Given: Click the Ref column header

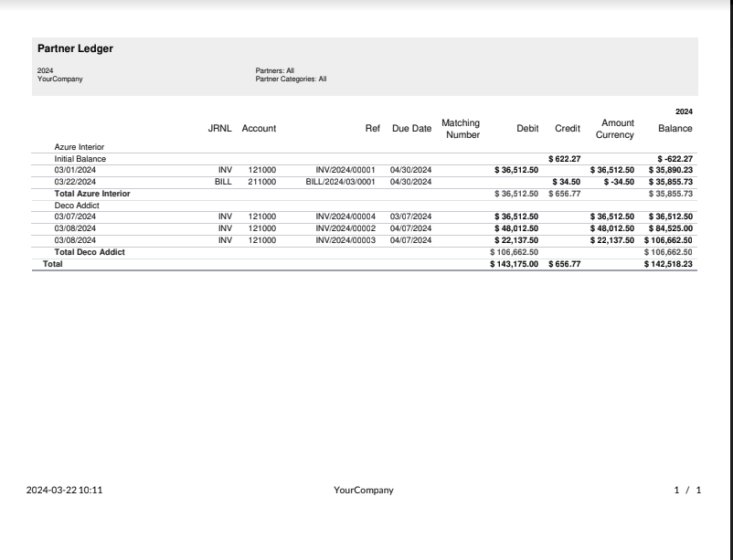Looking at the screenshot, I should 373,129.
